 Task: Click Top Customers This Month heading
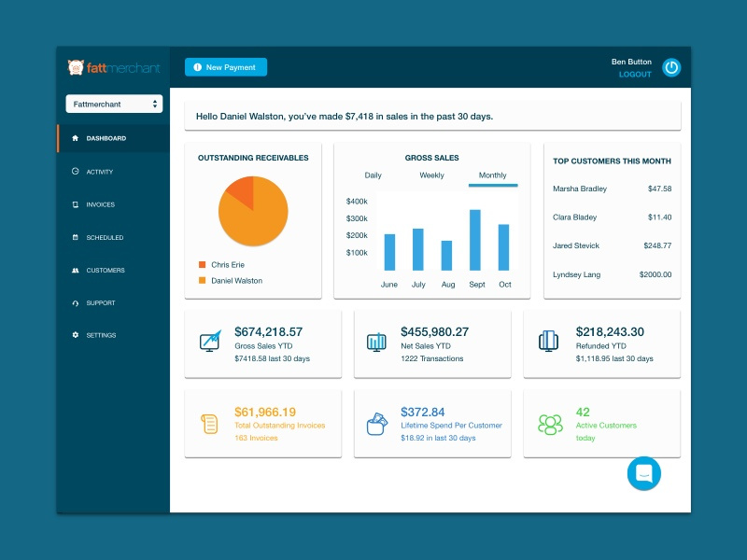(x=613, y=161)
